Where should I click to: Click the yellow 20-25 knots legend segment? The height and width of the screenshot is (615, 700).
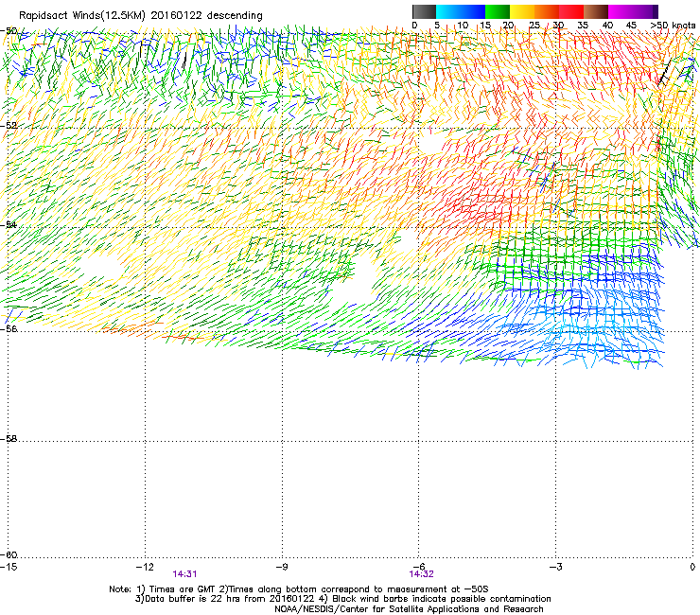pos(522,11)
